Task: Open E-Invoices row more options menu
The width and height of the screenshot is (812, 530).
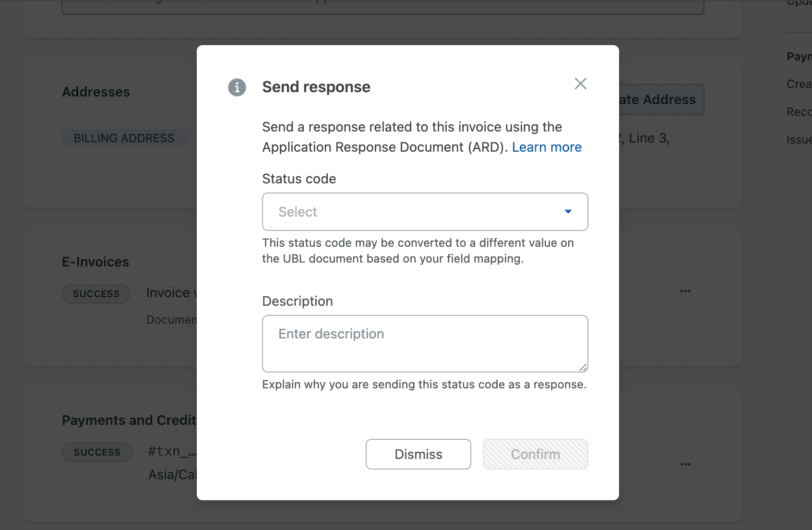Action: (x=685, y=291)
